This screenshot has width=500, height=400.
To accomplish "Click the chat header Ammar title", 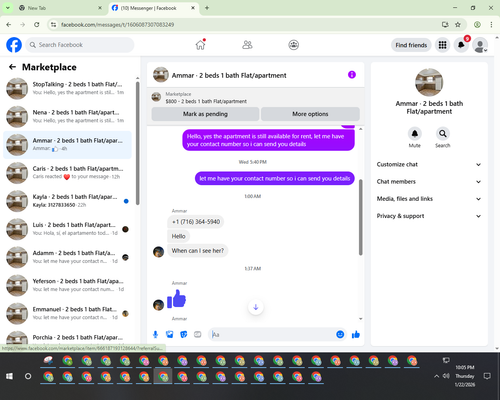I will (x=229, y=75).
